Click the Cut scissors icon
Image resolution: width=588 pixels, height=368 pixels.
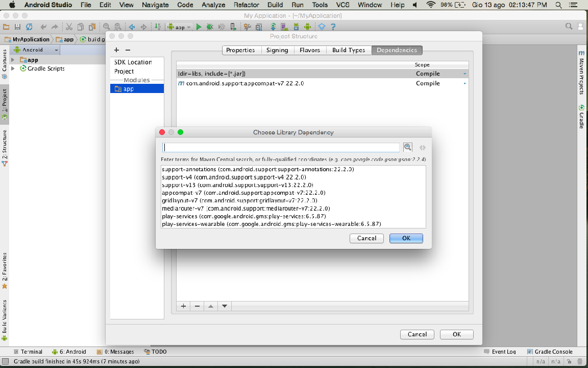point(69,27)
